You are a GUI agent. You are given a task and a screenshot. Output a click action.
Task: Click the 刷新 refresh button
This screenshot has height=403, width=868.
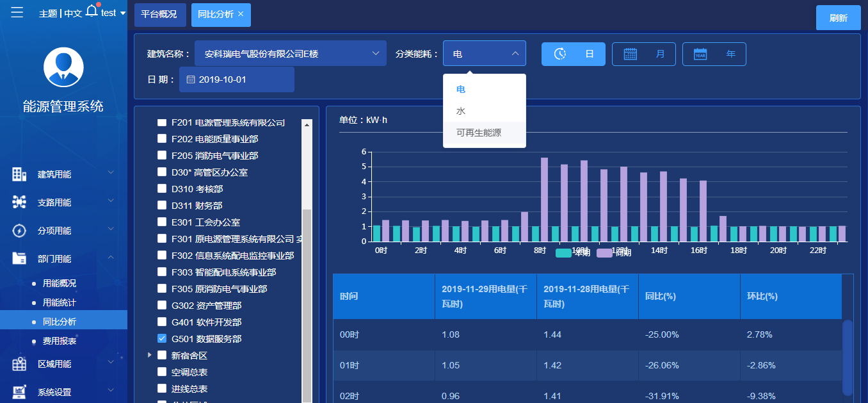pyautogui.click(x=839, y=18)
